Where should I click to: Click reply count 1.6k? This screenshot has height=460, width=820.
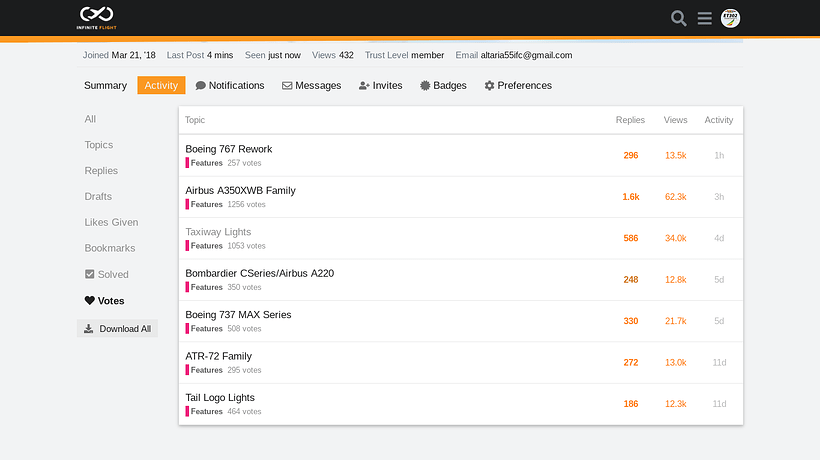click(x=631, y=197)
